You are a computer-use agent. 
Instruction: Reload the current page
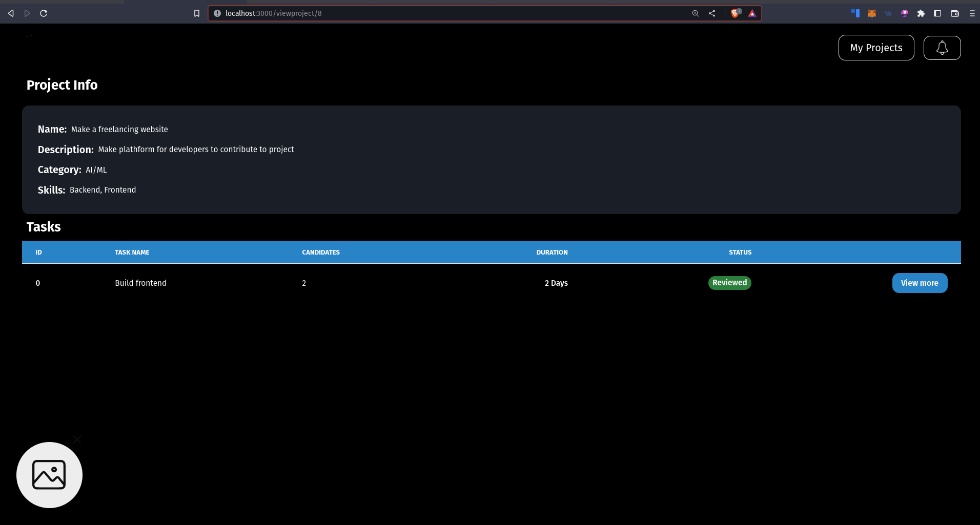44,13
